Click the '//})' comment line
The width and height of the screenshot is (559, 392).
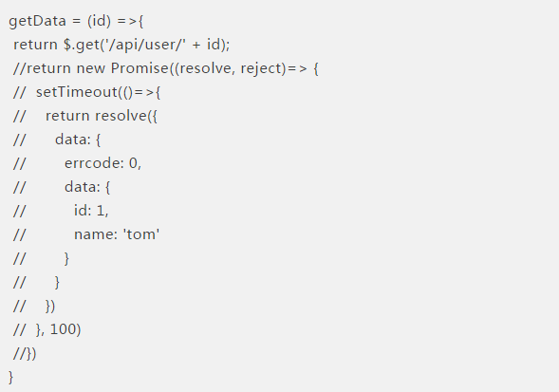coord(25,353)
